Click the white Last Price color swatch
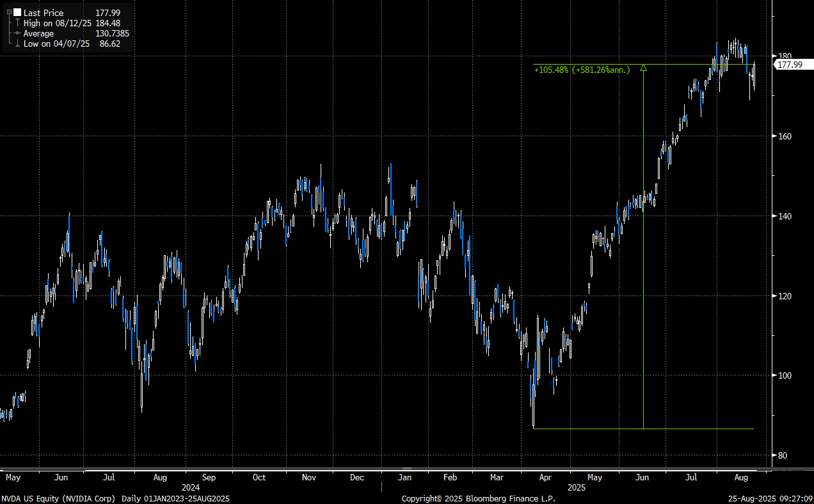Viewport: 814px width, 504px height. point(17,13)
